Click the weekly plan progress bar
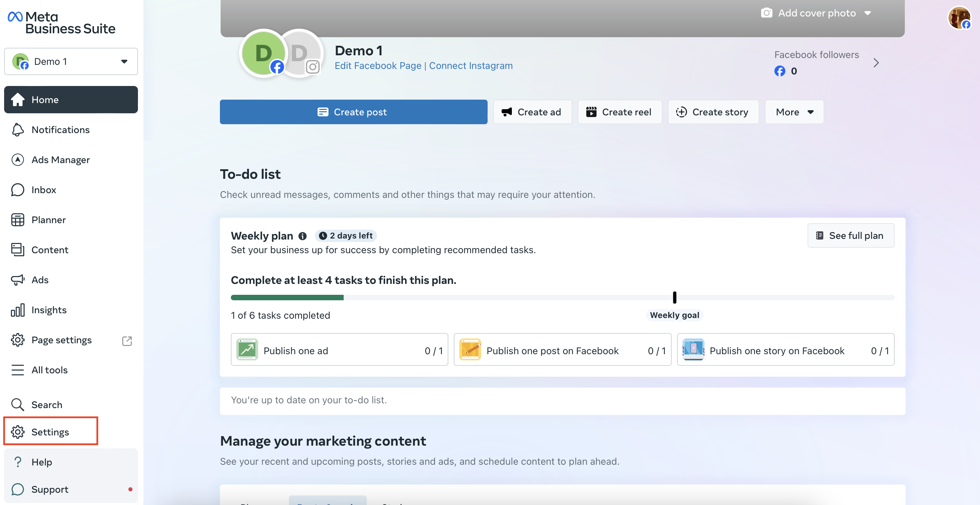Viewport: 980px width, 505px height. tap(562, 298)
